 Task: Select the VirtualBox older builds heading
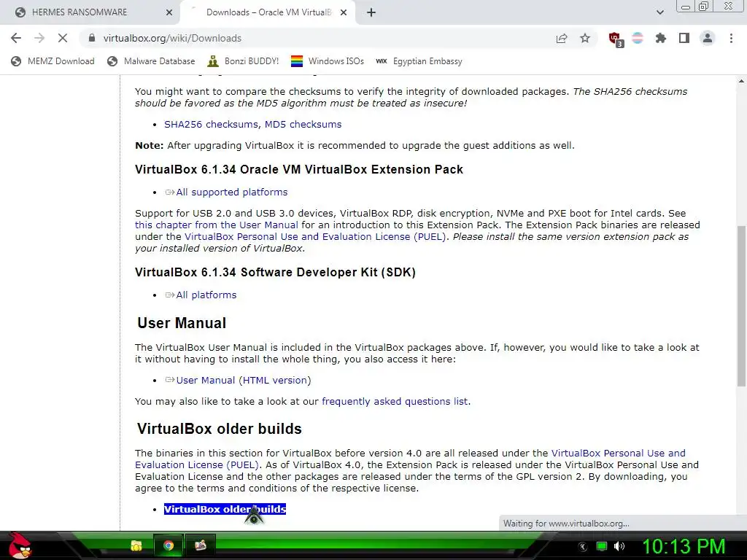(x=219, y=429)
